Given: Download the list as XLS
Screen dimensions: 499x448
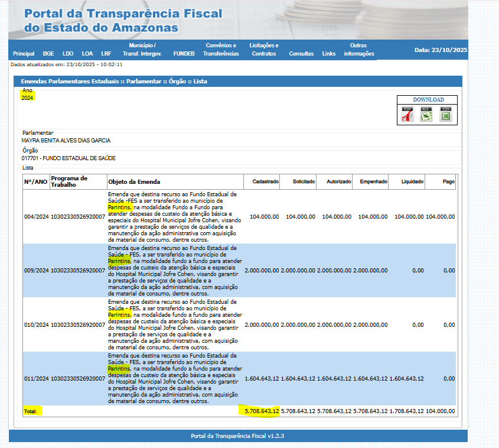Looking at the screenshot, I should click(x=426, y=114).
